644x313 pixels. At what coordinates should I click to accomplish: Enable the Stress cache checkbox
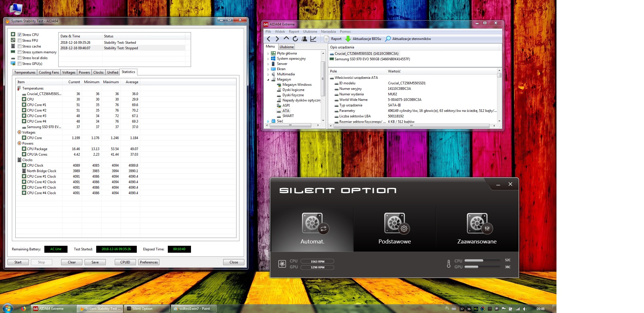point(19,46)
